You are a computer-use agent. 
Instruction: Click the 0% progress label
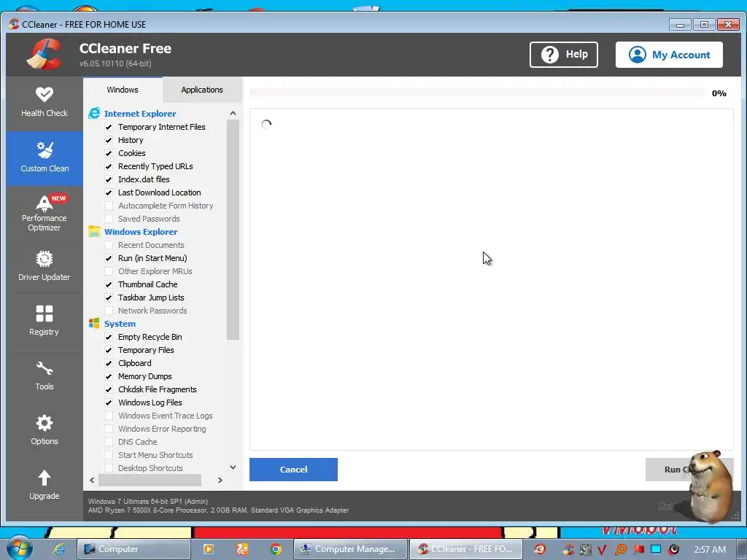719,93
